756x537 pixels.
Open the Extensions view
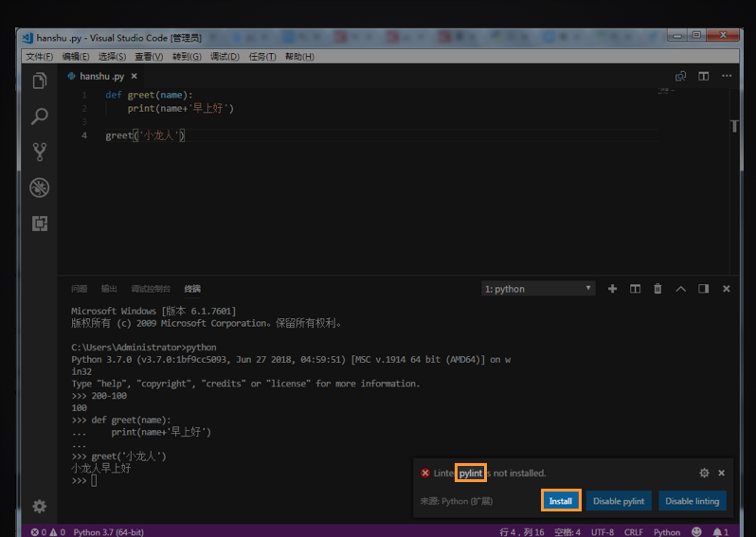(40, 224)
